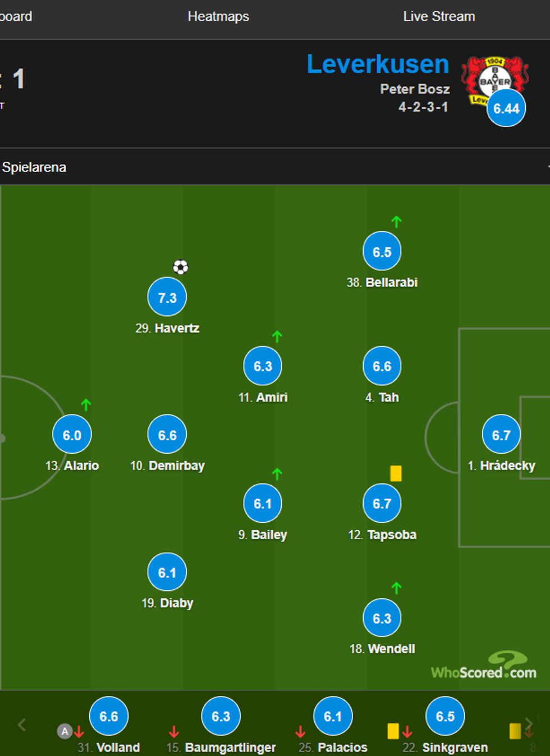Image resolution: width=550 pixels, height=756 pixels.
Task: Select substitute Baumgartlinger's 6.3 rating
Action: (x=221, y=716)
